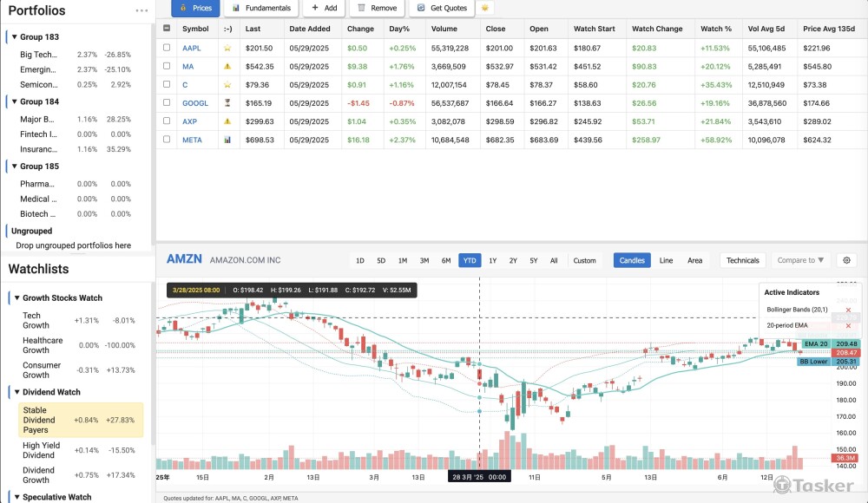Open the Portfolios three-dot menu
This screenshot has height=503, width=868.
(x=141, y=10)
